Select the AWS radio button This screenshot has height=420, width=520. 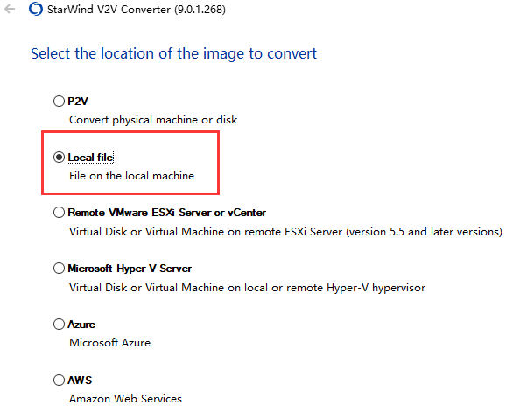click(59, 380)
